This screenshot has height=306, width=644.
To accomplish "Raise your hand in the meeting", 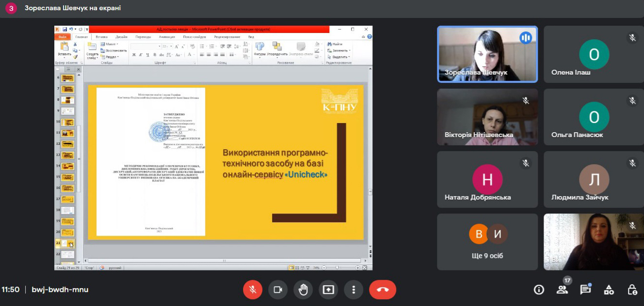I will click(x=303, y=290).
